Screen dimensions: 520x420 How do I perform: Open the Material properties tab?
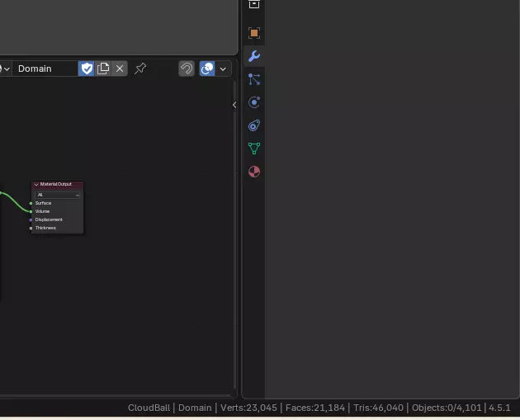[x=254, y=172]
